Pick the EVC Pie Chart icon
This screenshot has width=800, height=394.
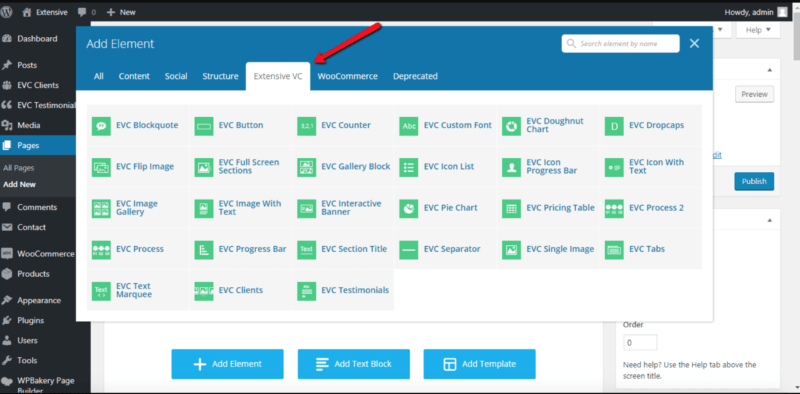click(x=409, y=208)
